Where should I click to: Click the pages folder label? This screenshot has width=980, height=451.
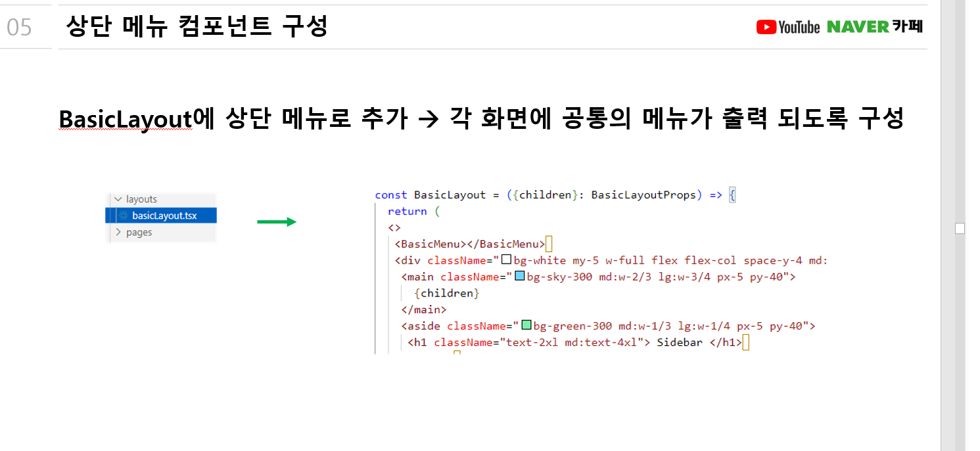point(139,232)
